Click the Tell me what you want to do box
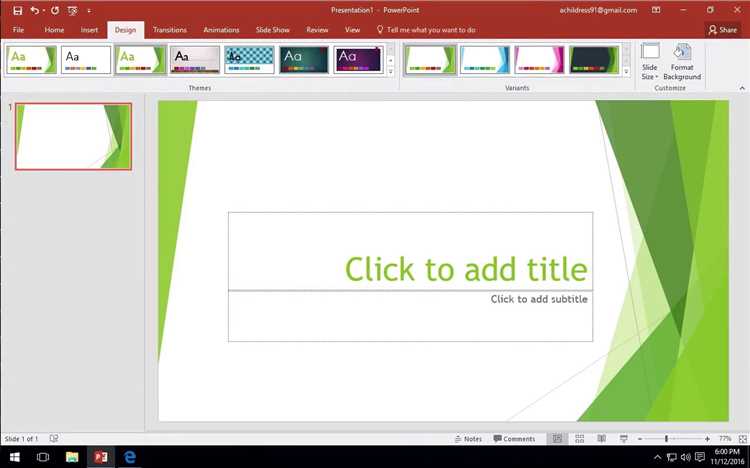750x468 pixels. 426,30
